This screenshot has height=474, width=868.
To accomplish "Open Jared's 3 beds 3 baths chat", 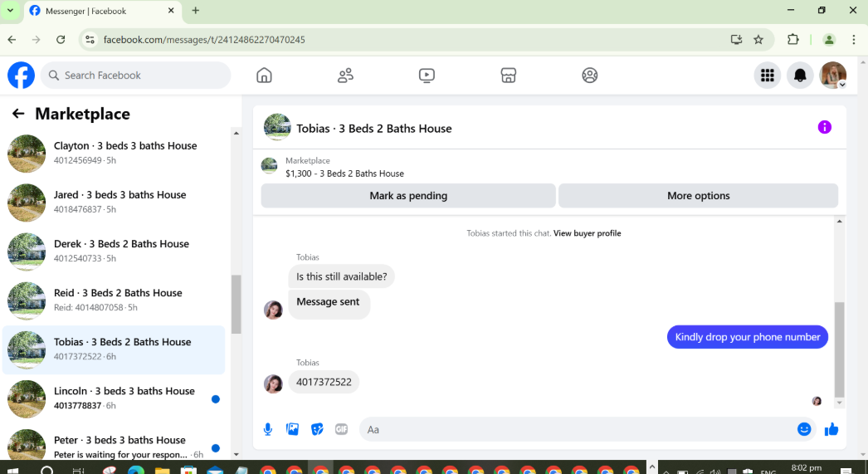I will (x=114, y=202).
